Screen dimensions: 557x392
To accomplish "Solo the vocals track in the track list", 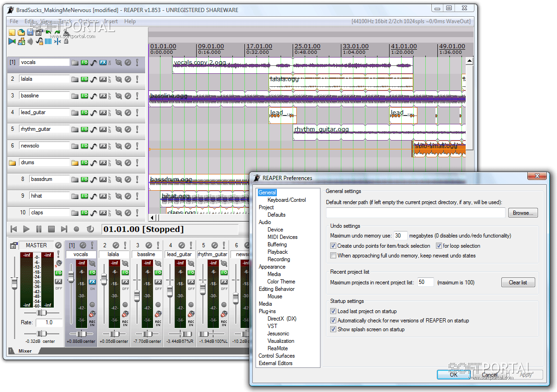I will coord(137,62).
